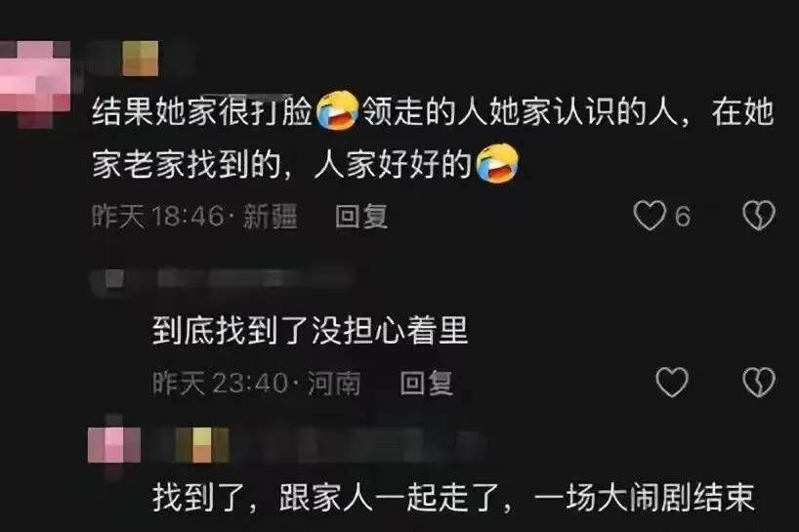Click the crying-laughing emoji after '打脸'

point(337,110)
